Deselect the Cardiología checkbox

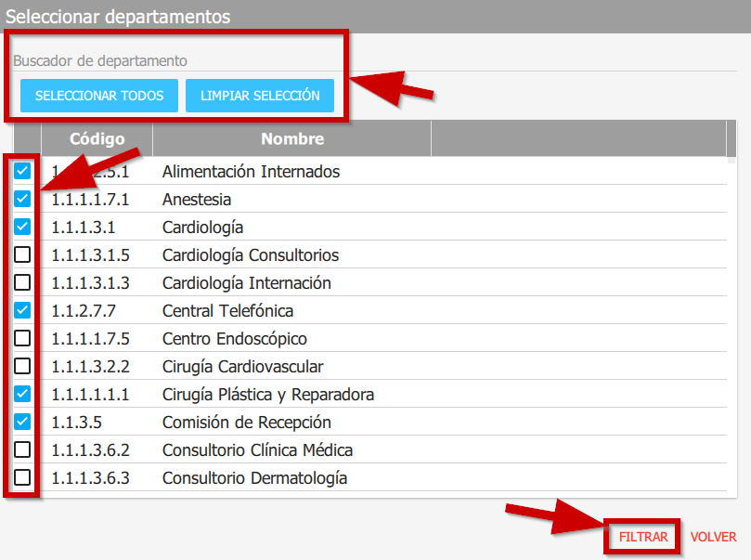(x=22, y=227)
